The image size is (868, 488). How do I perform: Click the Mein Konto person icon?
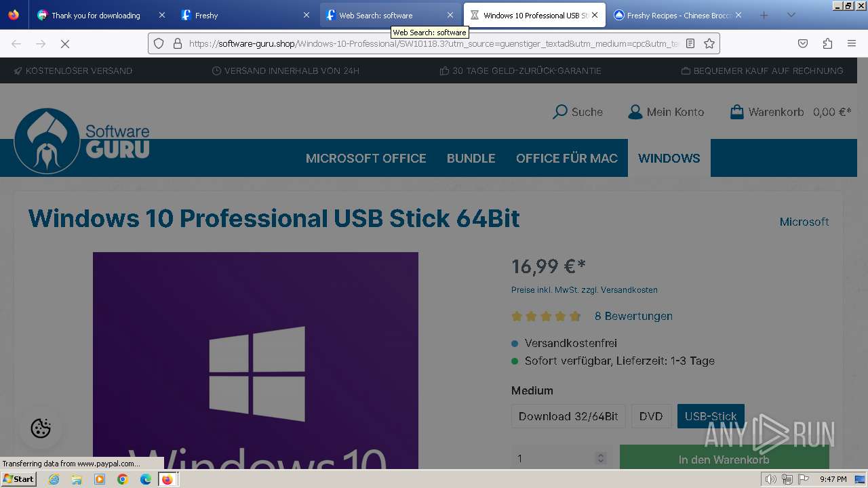tap(635, 112)
